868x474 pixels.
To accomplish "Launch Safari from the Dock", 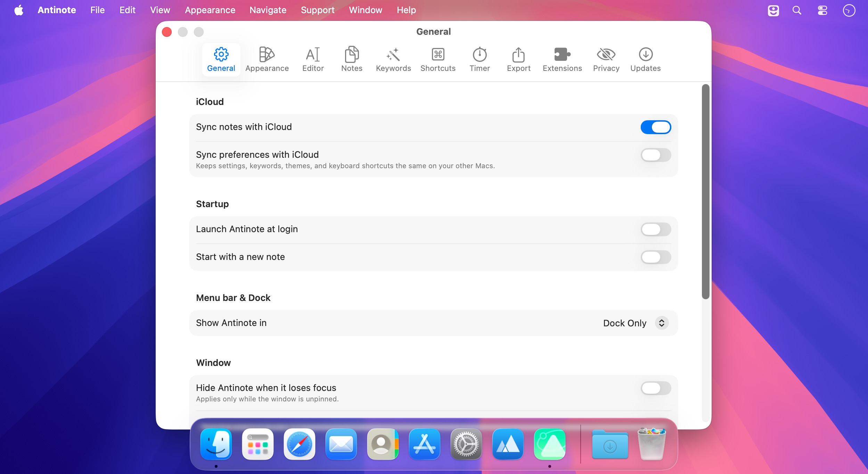I will pos(300,444).
